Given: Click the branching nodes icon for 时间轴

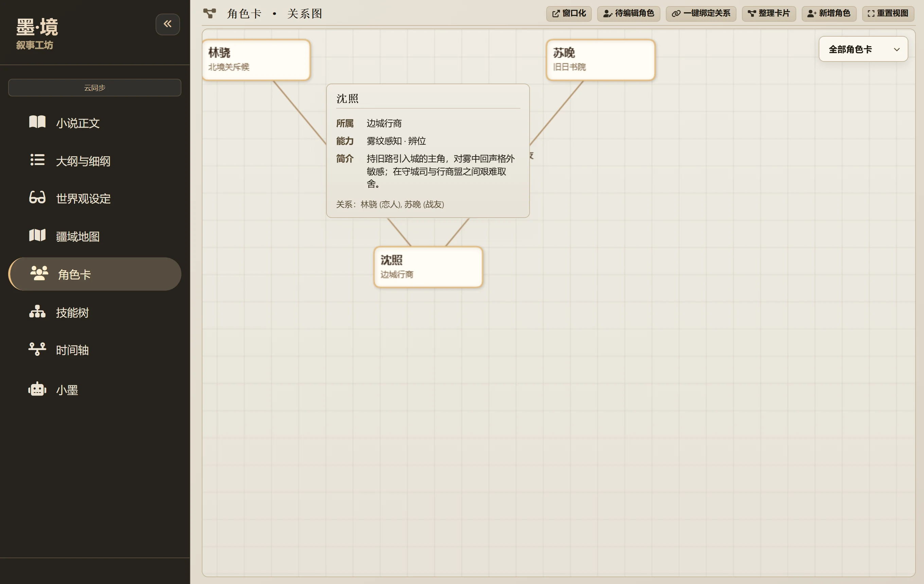Looking at the screenshot, I should click(37, 349).
